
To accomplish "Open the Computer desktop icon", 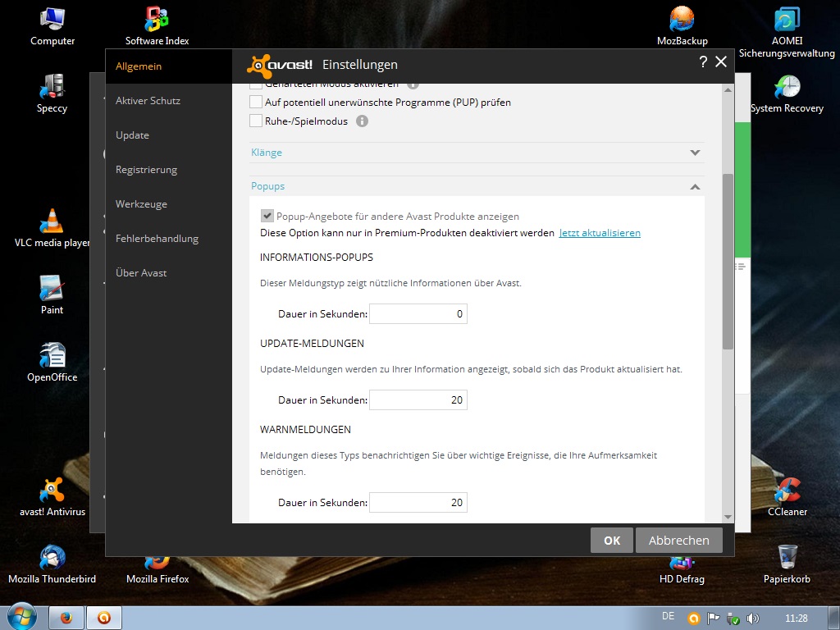I will point(52,27).
